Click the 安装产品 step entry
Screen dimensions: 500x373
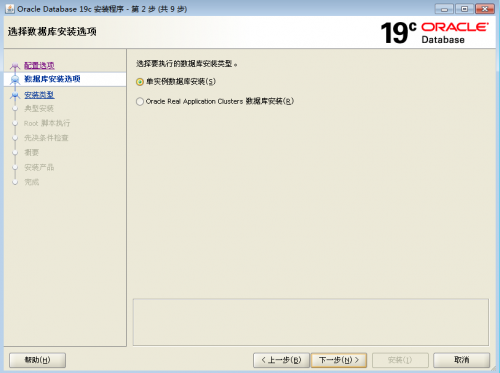[39, 167]
